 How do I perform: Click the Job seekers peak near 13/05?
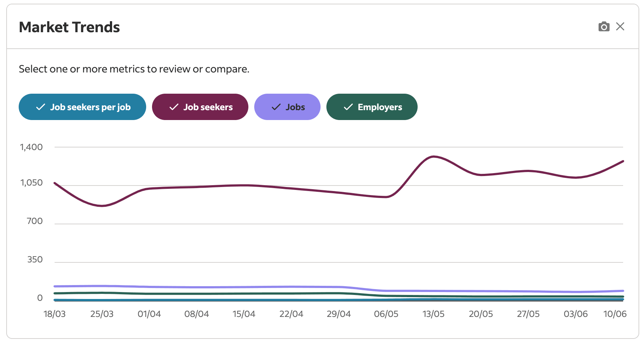433,157
